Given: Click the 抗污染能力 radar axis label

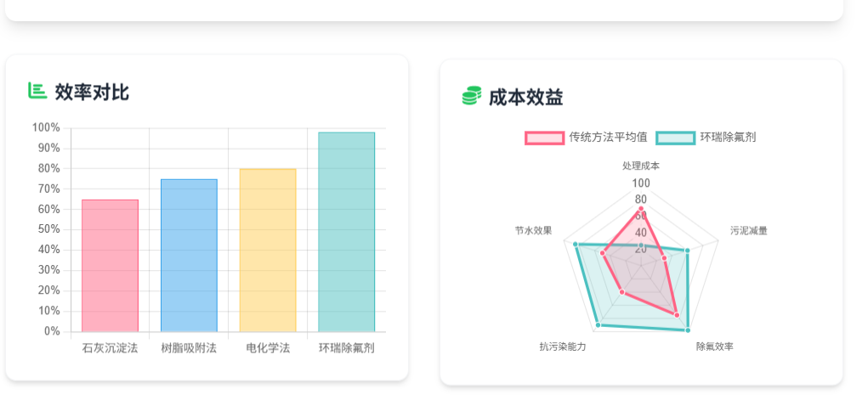Looking at the screenshot, I should [563, 347].
